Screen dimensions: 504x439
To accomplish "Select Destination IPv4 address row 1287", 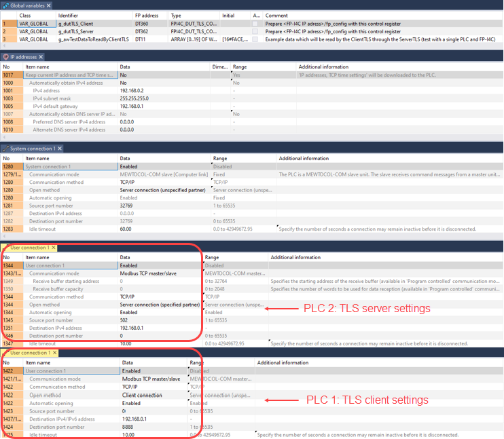I will [252, 213].
